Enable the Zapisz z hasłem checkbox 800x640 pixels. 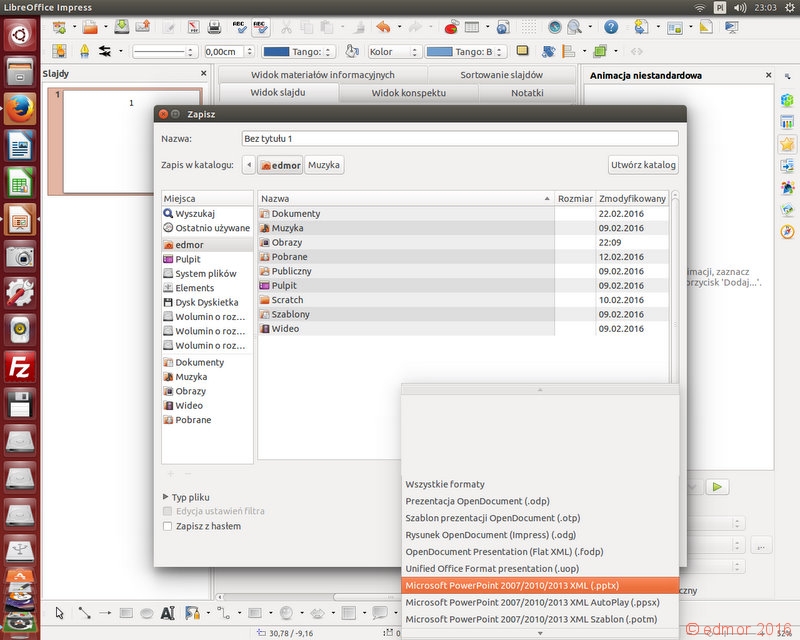click(167, 526)
